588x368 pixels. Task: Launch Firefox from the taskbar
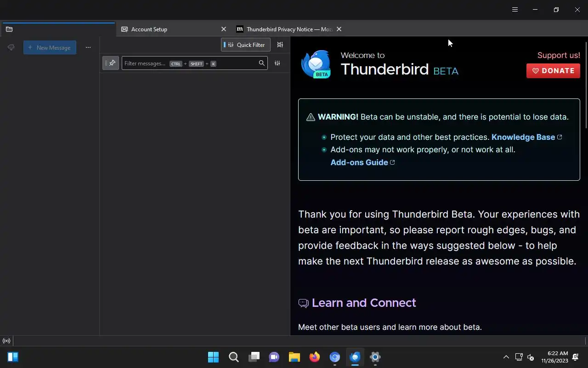coord(315,357)
